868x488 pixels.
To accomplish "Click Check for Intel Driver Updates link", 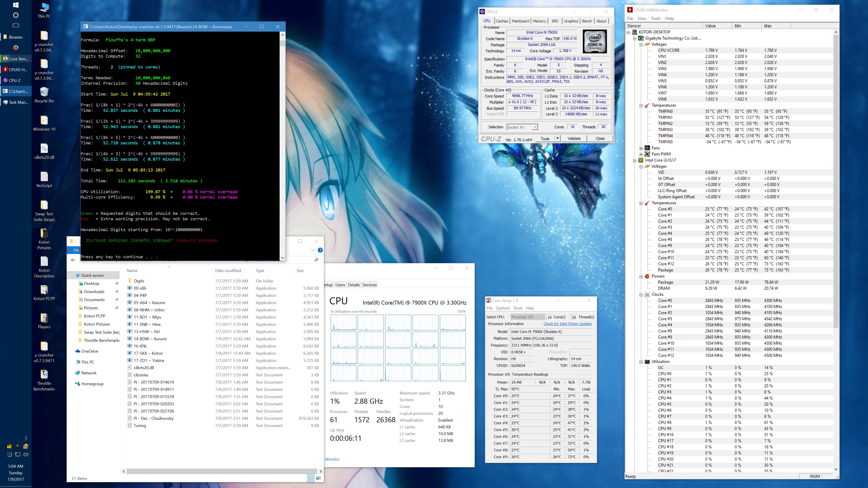I will click(567, 324).
